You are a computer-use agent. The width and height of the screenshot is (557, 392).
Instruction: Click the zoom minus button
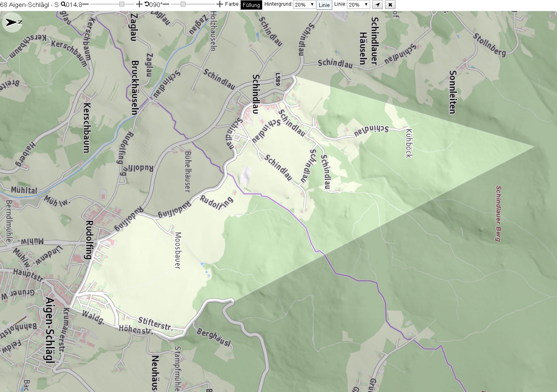click(86, 4)
